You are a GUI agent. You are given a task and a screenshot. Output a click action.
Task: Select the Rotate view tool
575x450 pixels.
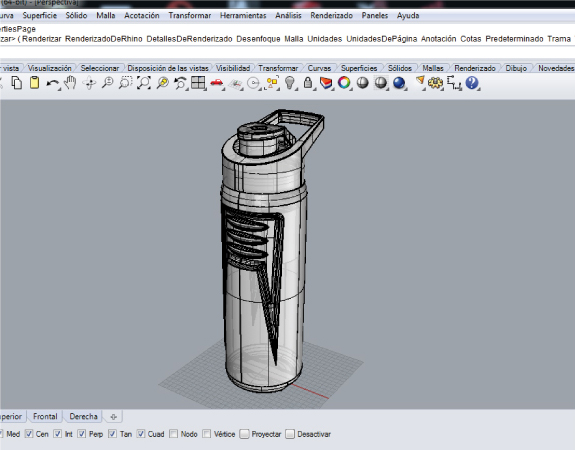coord(89,83)
